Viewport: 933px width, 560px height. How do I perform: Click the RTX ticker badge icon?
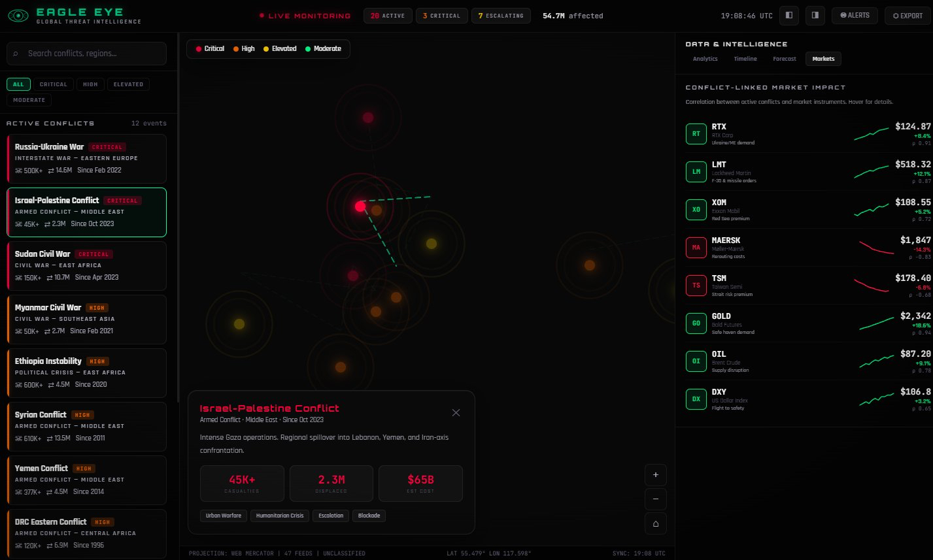[696, 133]
